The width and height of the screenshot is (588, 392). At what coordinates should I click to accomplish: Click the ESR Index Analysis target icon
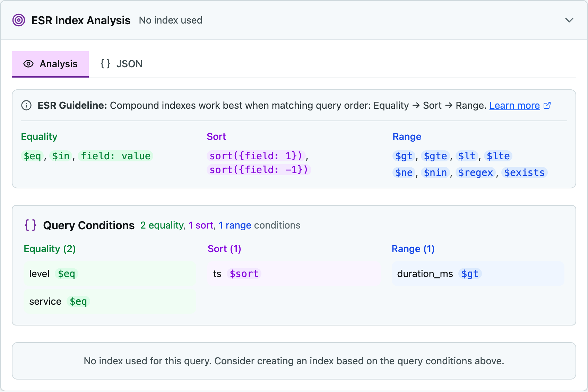(x=19, y=20)
